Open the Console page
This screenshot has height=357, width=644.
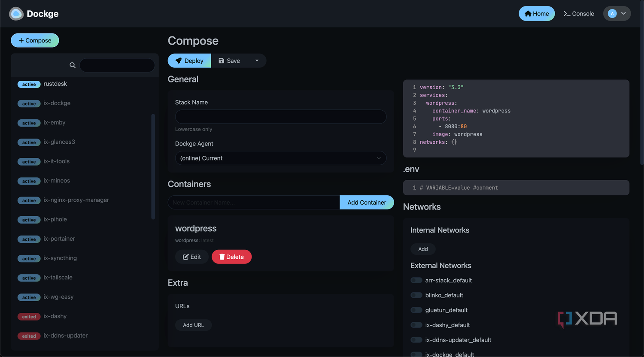pyautogui.click(x=579, y=14)
